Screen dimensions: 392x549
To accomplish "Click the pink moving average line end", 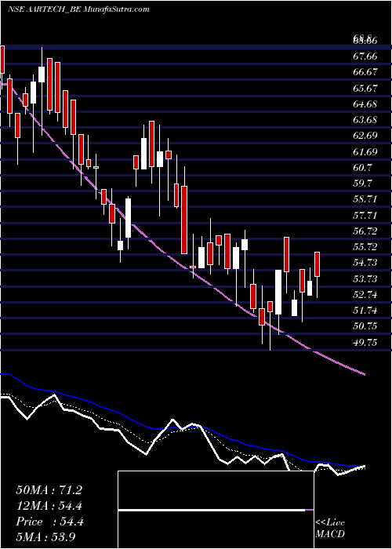I will (364, 374).
